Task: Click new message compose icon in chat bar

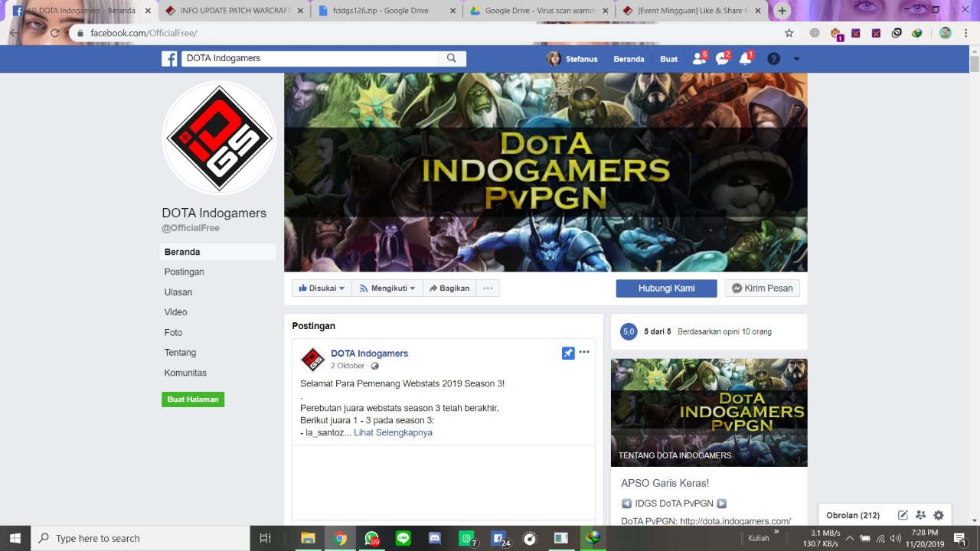Action: [x=903, y=515]
